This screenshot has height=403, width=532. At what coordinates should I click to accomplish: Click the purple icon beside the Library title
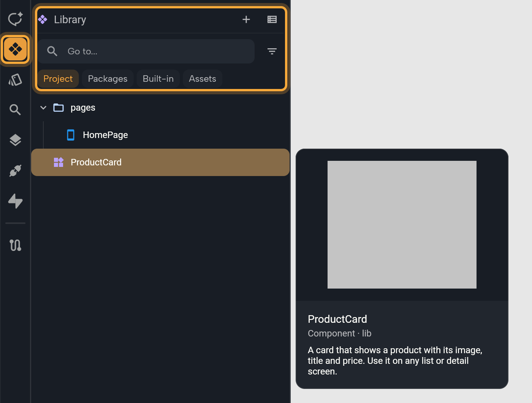(x=43, y=19)
